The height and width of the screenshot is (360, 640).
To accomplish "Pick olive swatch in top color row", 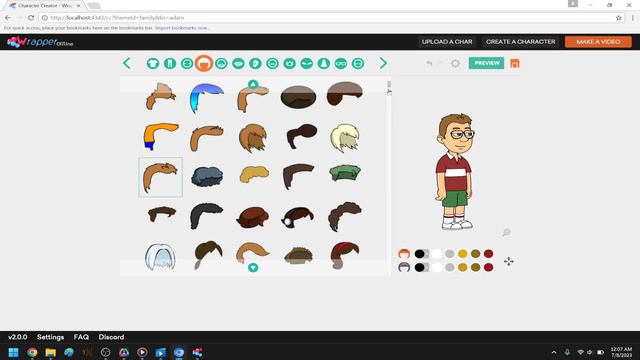I will coord(476,254).
